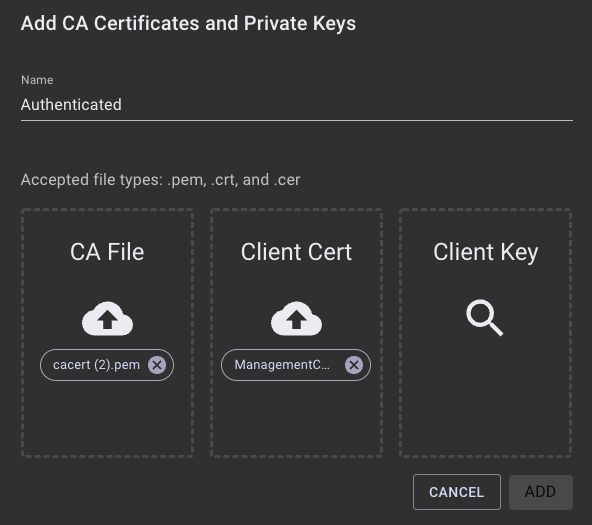Image resolution: width=592 pixels, height=525 pixels.
Task: Click the Accepted file types hint text
Action: coord(160,180)
